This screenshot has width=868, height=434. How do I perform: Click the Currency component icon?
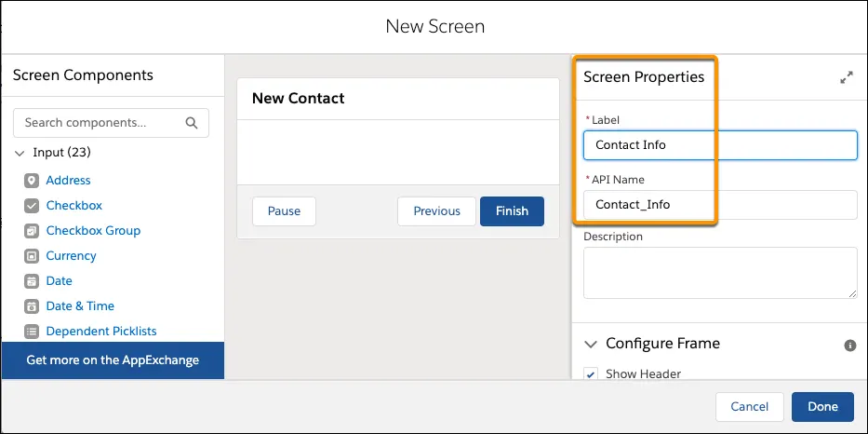tap(32, 256)
